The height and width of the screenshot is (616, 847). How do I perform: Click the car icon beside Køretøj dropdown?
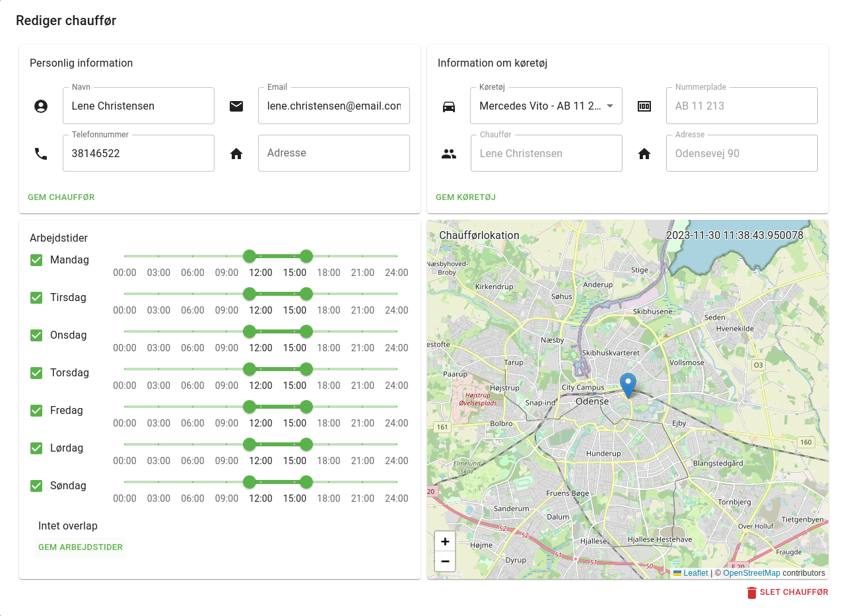[449, 106]
